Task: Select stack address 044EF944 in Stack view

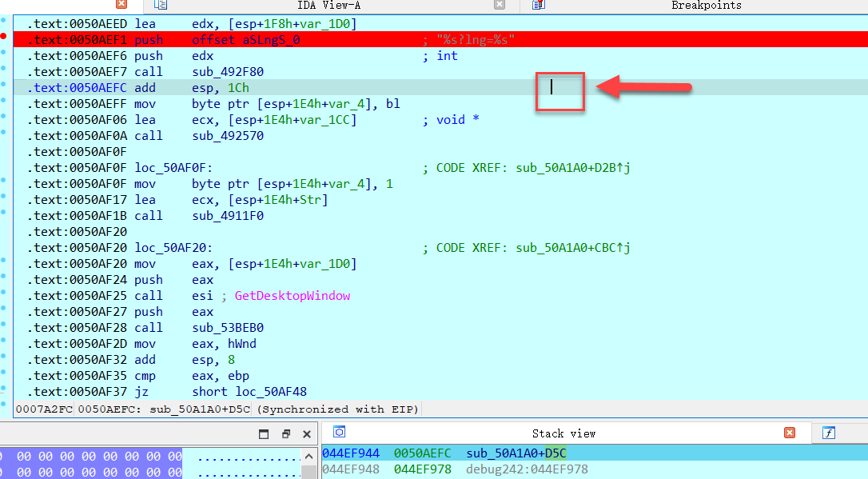Action: pos(351,453)
